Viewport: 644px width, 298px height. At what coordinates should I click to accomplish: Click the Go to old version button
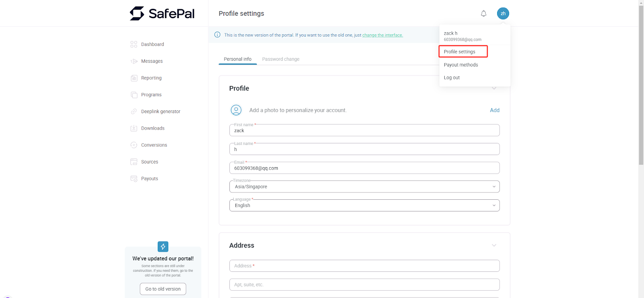[x=163, y=289]
